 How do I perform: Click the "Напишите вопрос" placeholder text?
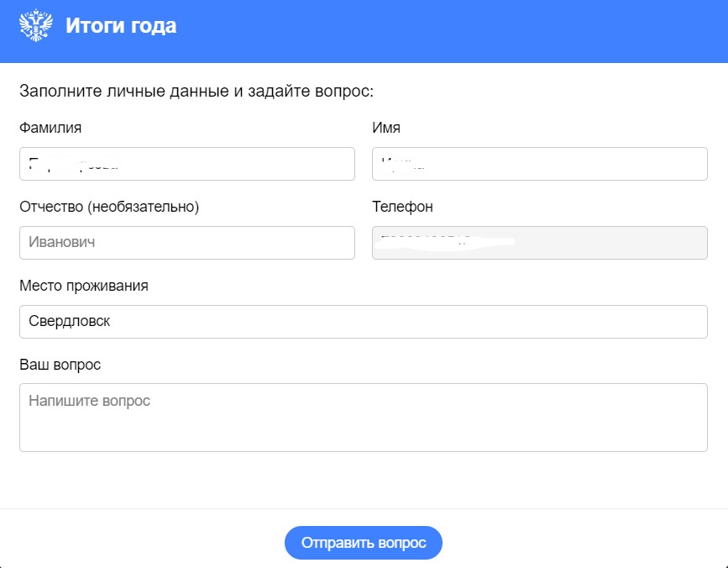[89, 401]
